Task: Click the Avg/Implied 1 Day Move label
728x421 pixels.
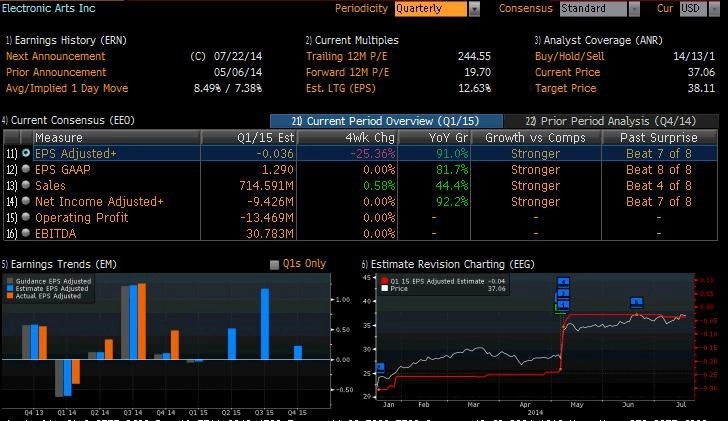Action: [67, 88]
